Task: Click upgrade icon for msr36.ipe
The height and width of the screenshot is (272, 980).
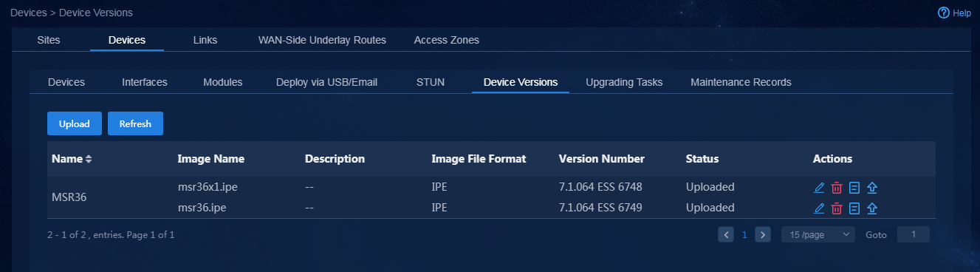Action: (872, 208)
